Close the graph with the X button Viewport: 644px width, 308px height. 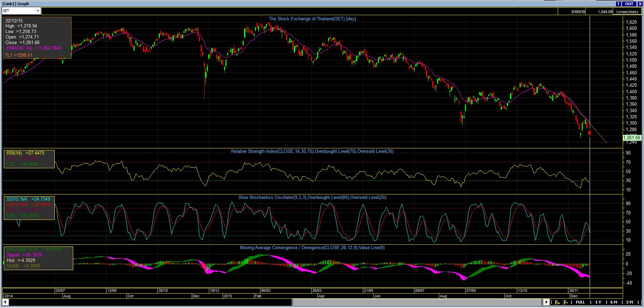point(640,4)
